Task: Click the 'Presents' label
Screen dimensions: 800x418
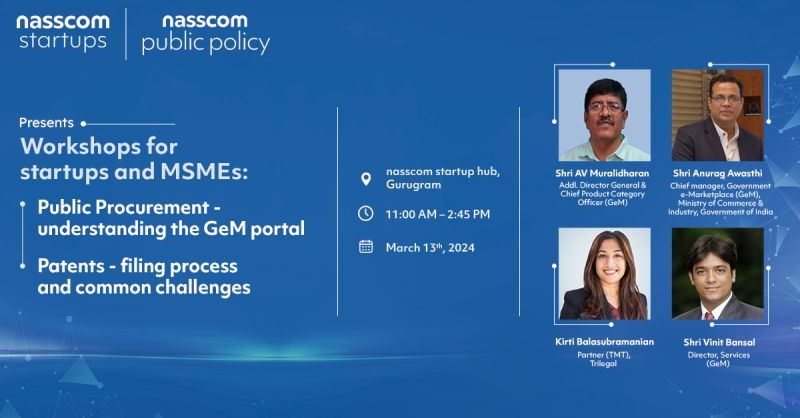Action: pos(46,123)
